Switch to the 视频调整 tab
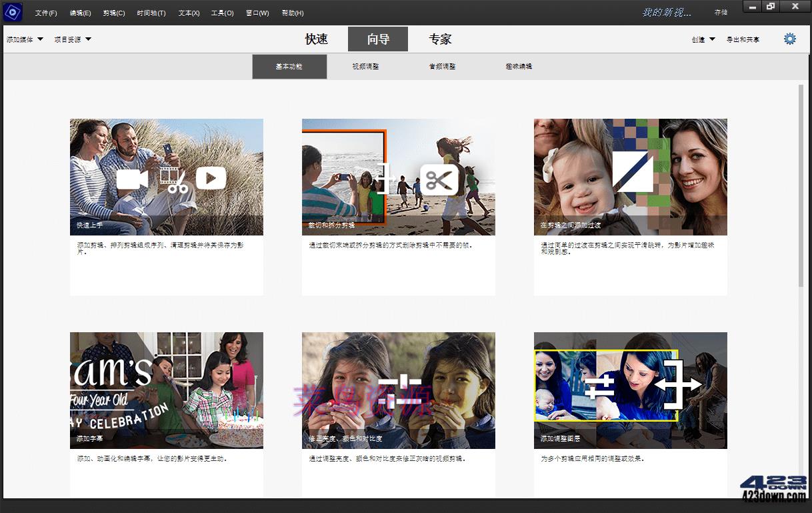The image size is (812, 513). pos(366,66)
